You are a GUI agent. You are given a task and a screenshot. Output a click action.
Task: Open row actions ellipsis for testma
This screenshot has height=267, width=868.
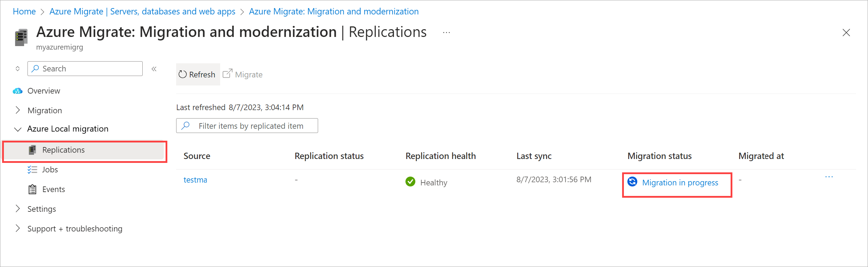point(829,177)
